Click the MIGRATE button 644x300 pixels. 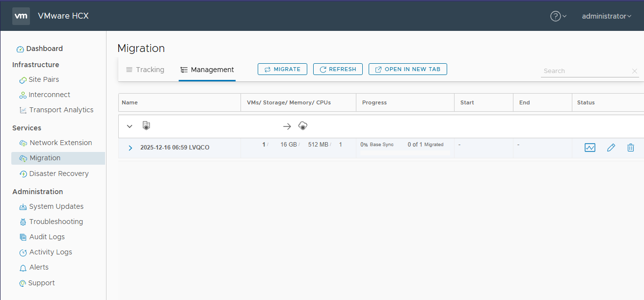[x=282, y=69]
